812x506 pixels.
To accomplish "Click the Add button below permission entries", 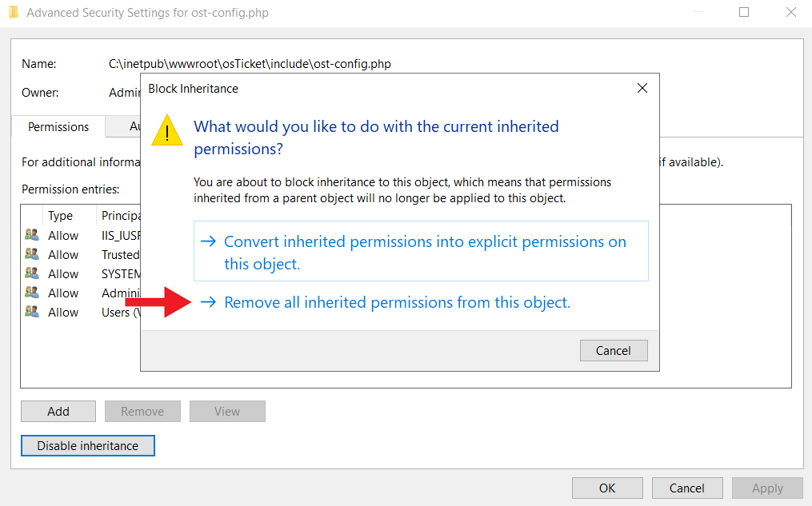I will [x=58, y=412].
